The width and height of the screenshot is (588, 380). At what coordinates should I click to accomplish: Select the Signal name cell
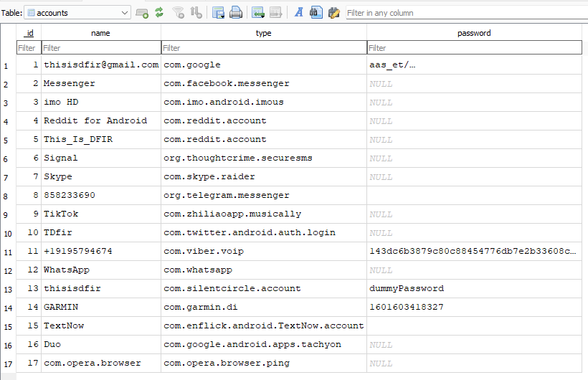pyautogui.click(x=101, y=158)
